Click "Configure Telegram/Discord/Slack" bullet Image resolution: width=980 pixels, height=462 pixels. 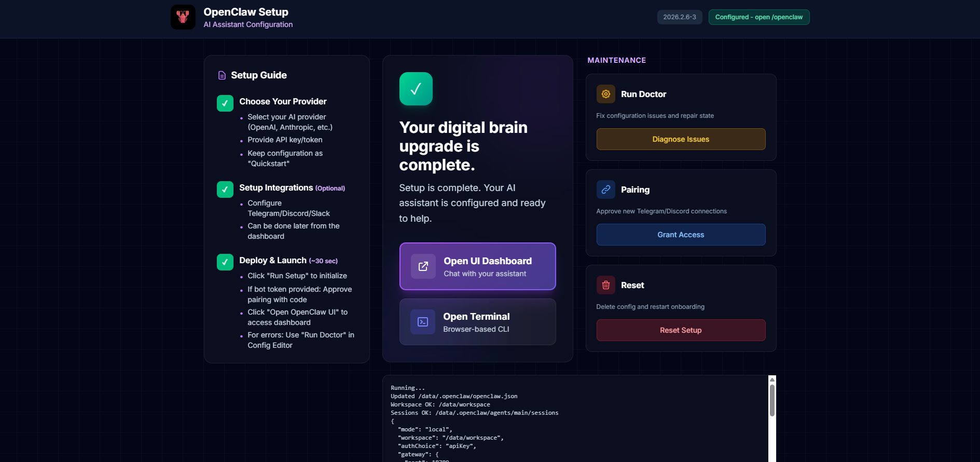click(x=288, y=208)
